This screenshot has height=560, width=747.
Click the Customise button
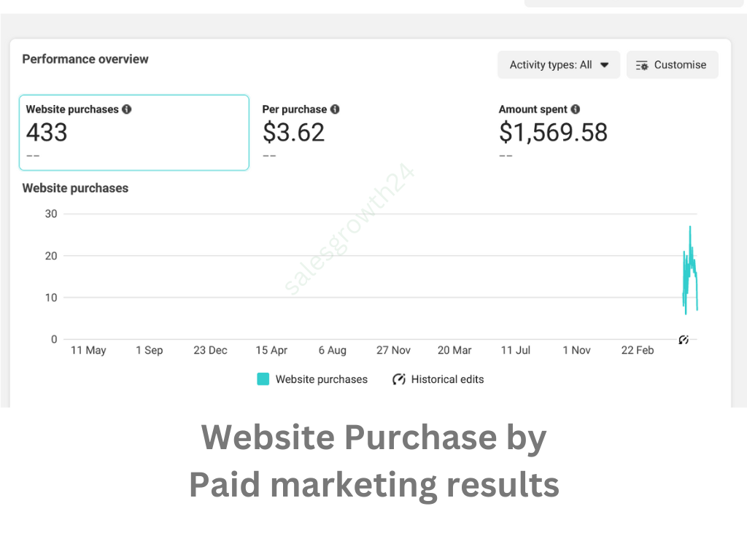[x=672, y=65]
